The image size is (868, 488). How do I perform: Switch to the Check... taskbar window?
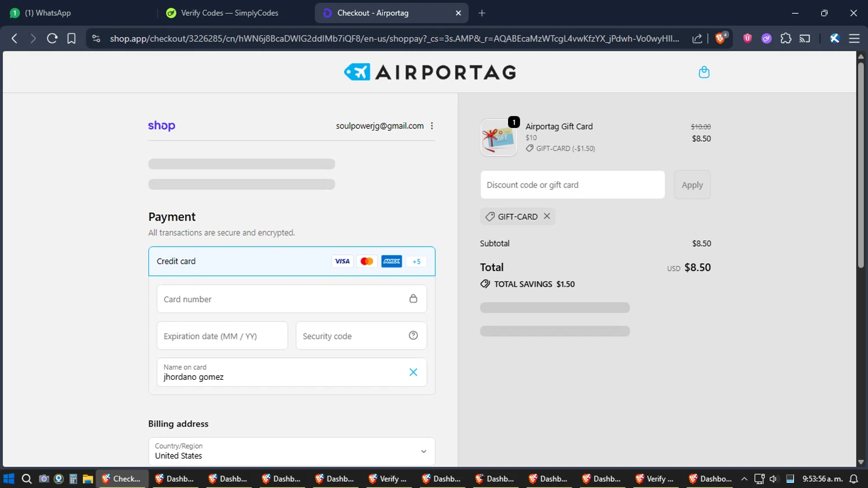tap(122, 479)
